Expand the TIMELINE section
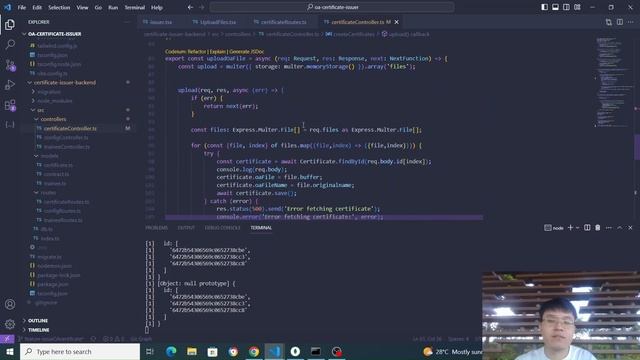This screenshot has height=360, width=640. pos(38,330)
